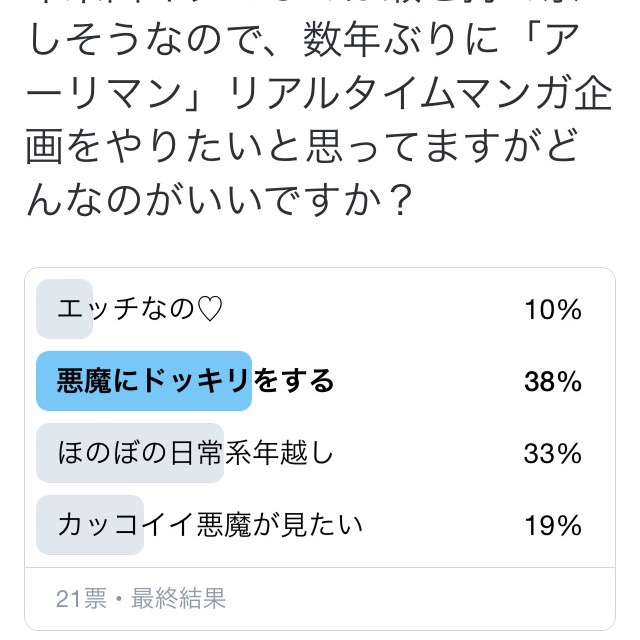
Task: Click the 38% result figure
Action: tap(552, 382)
